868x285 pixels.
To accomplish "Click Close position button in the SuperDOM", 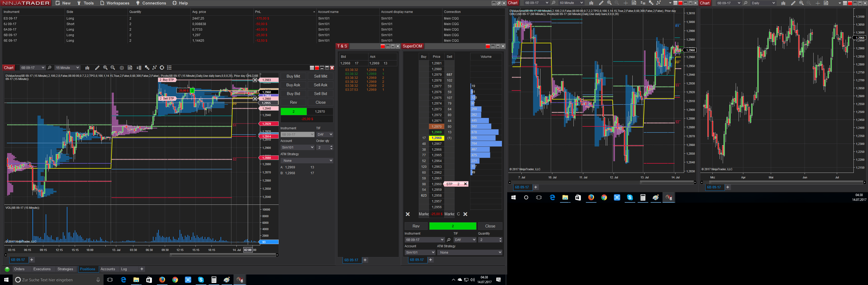I will pos(490,226).
